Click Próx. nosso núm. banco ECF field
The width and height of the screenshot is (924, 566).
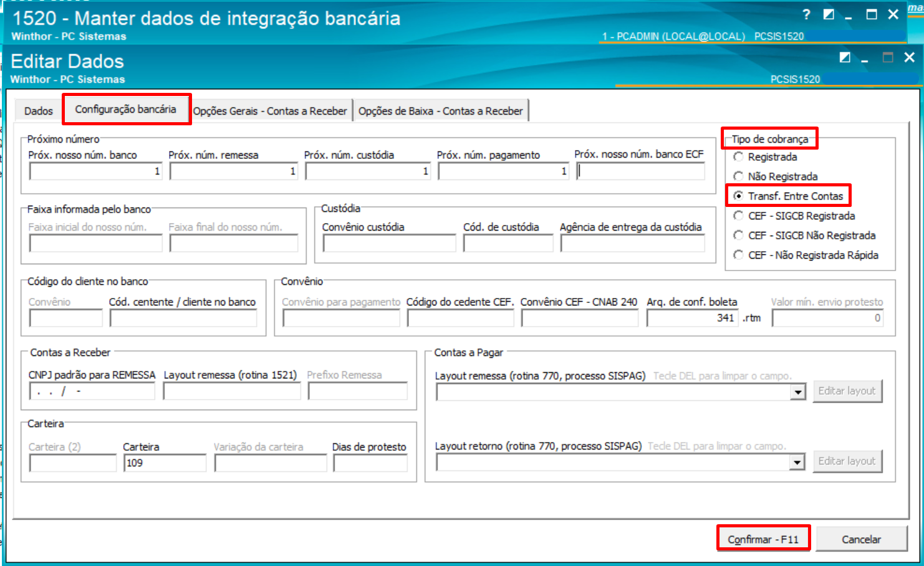(640, 171)
